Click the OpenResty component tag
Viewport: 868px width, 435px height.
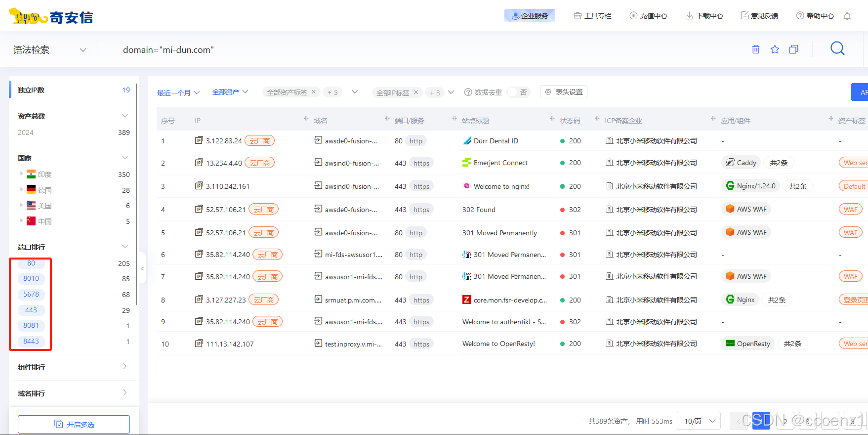(748, 344)
